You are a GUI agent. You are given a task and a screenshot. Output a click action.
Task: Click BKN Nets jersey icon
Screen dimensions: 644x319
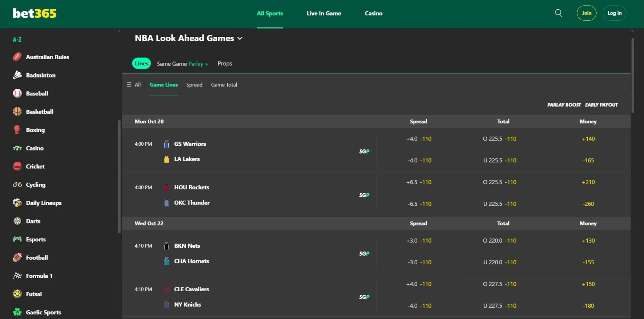pos(166,246)
